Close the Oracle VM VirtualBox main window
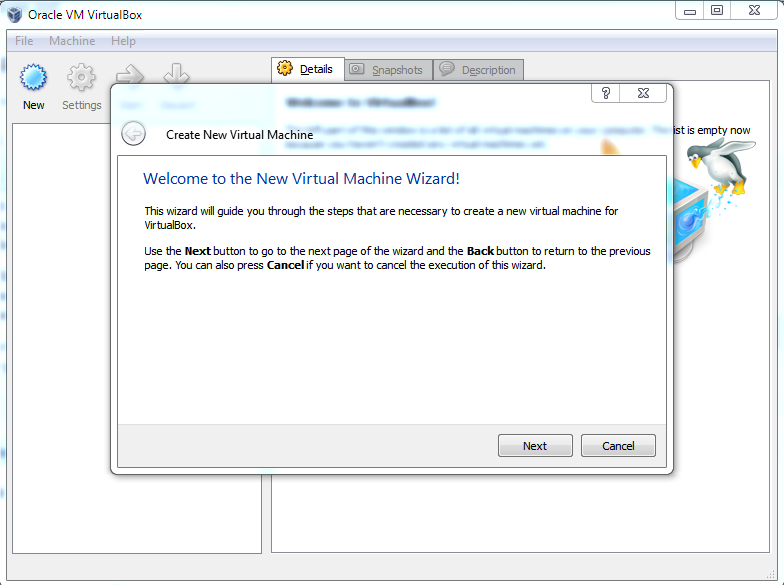This screenshot has width=784, height=585. click(754, 10)
